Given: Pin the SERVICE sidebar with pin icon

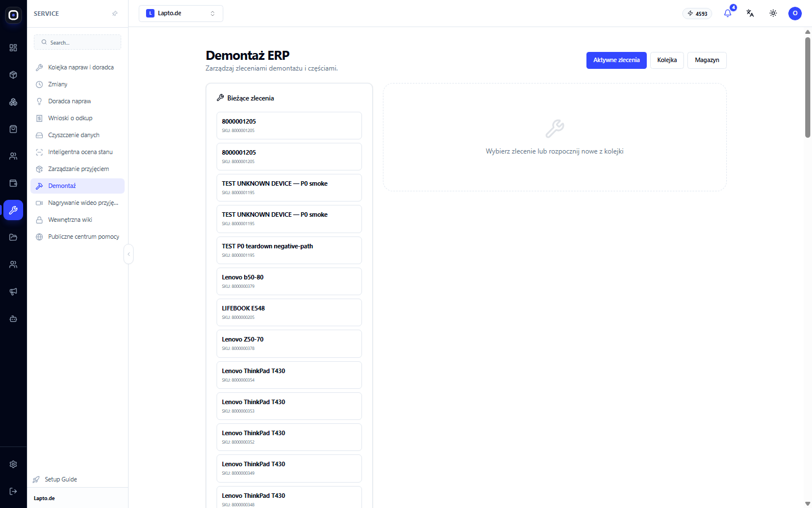Looking at the screenshot, I should 115,14.
